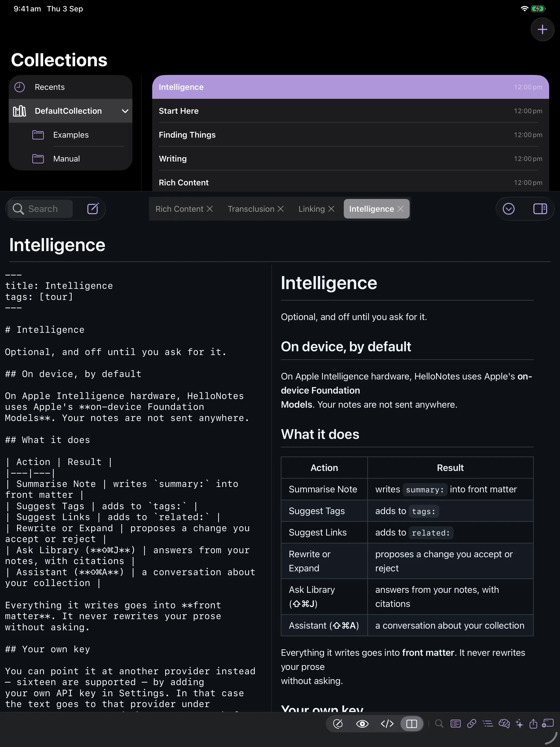Viewport: 560px width, 747px height.
Task: Open the Recents list
Action: (x=70, y=87)
